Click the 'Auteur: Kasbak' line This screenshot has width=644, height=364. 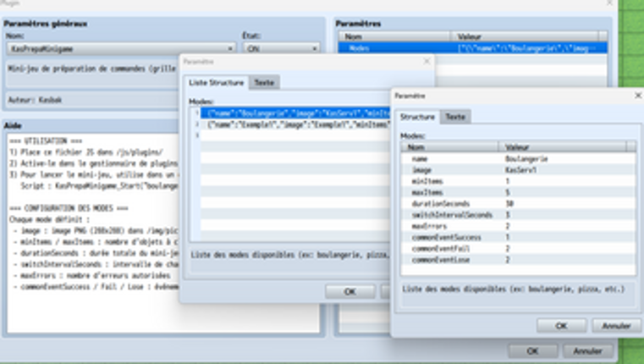35,100
